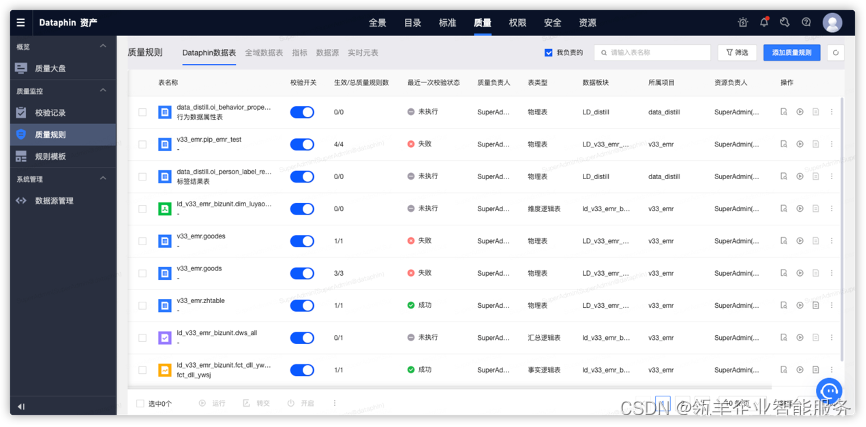
Task: Open 安全 top navigation item
Action: [x=552, y=23]
